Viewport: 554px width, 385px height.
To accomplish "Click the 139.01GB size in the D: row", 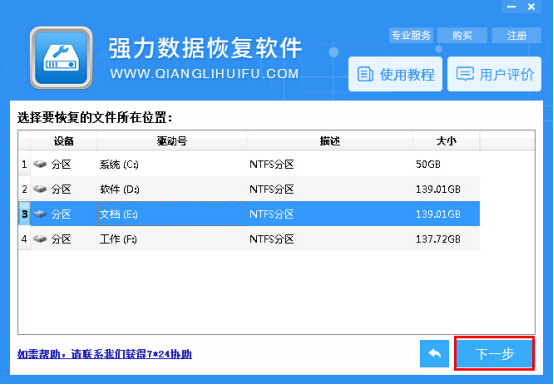I will click(438, 189).
